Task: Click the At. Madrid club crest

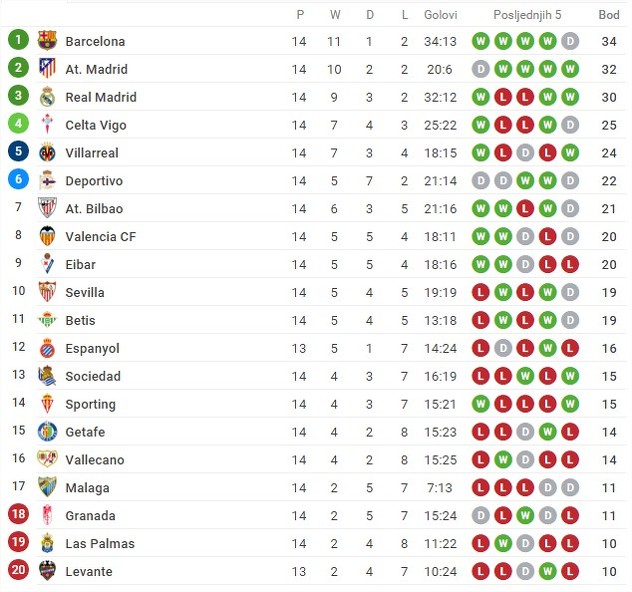Action: (47, 69)
